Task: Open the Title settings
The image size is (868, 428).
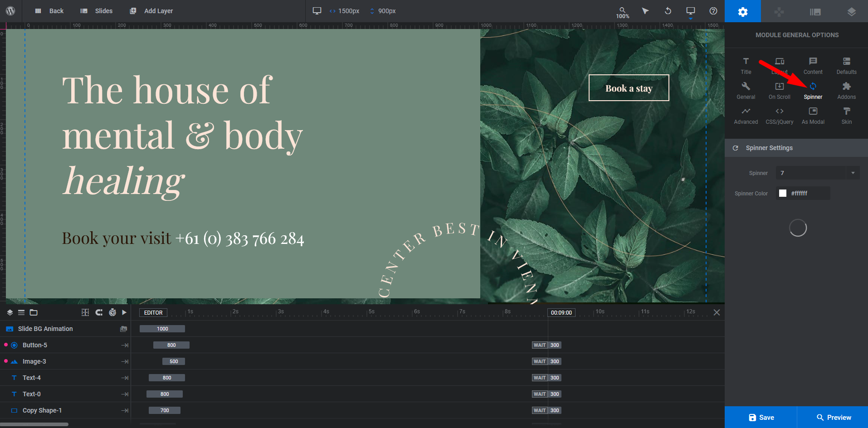Action: coord(746,66)
